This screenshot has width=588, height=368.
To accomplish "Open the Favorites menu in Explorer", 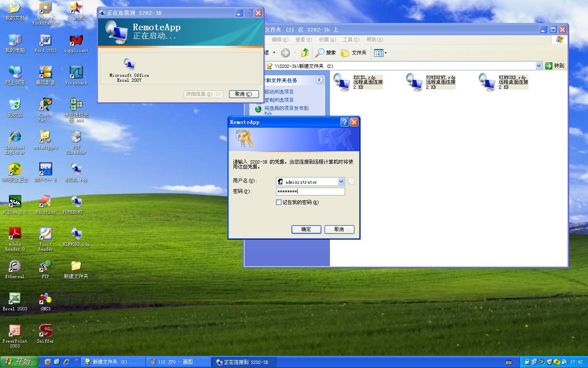I will pyautogui.click(x=327, y=40).
